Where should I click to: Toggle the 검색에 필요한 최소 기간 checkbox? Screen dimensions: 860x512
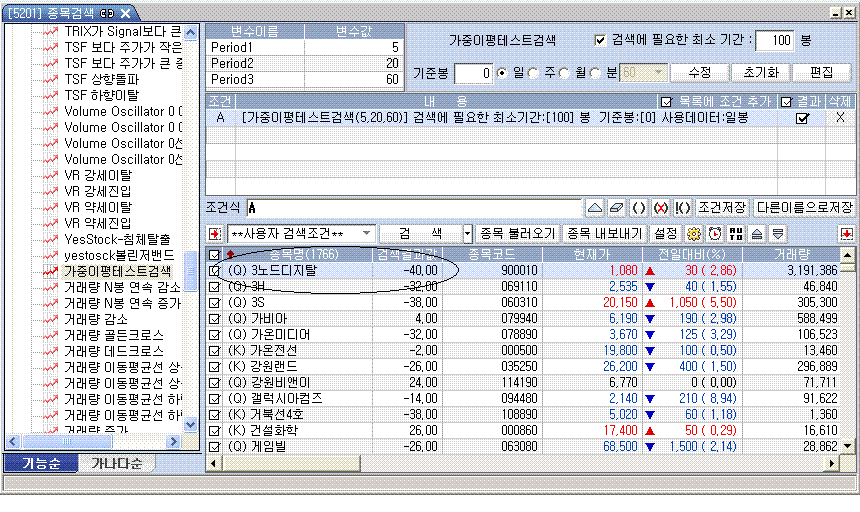pyautogui.click(x=600, y=40)
